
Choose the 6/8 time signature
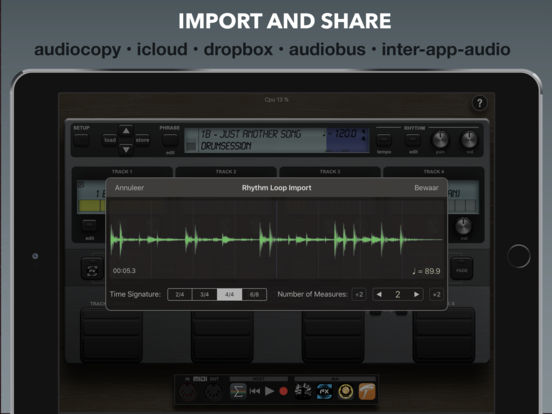coord(254,294)
